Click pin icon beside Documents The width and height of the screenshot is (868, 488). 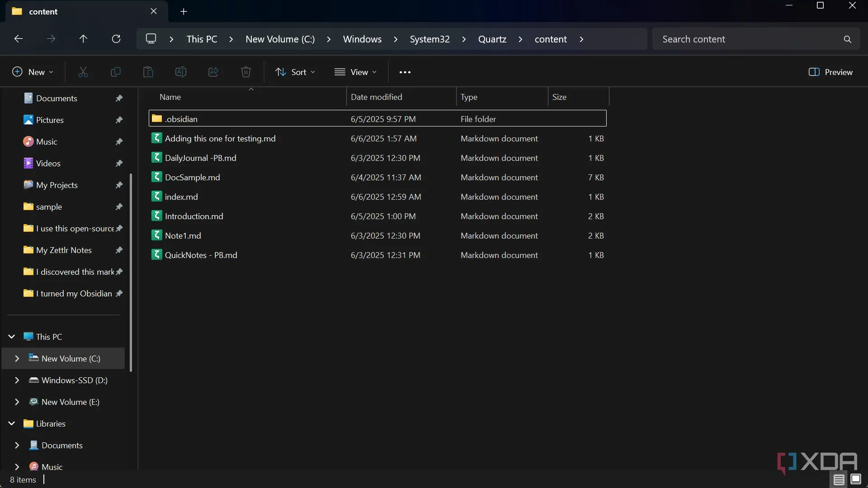coord(119,98)
